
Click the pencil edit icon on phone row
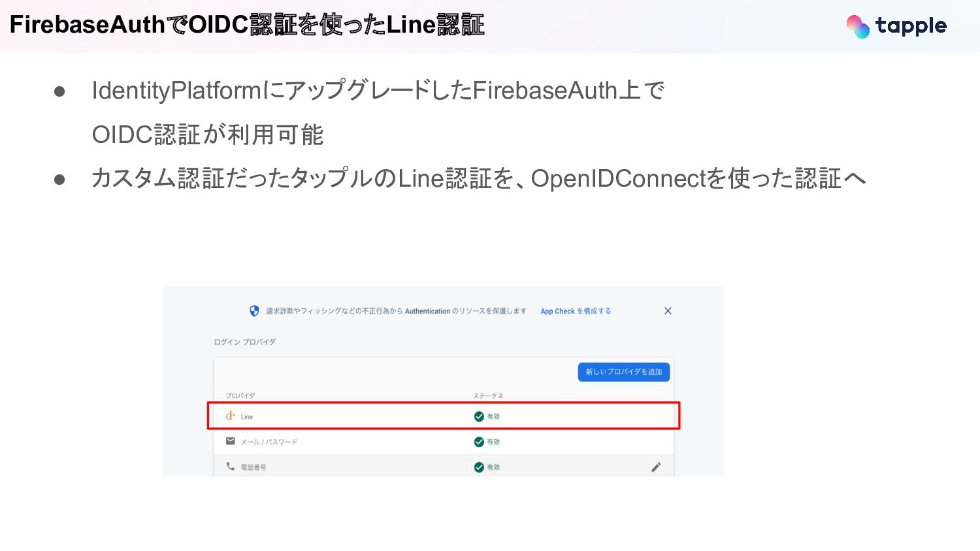click(x=656, y=467)
